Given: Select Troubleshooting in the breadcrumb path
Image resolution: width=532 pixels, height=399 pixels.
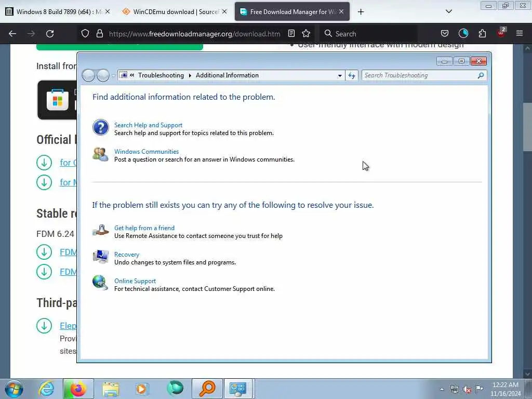Looking at the screenshot, I should (161, 75).
